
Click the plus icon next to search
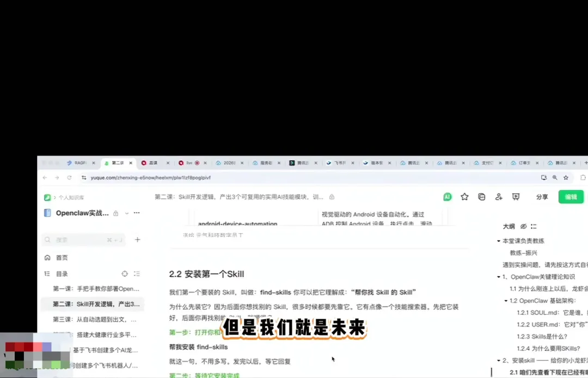point(138,240)
